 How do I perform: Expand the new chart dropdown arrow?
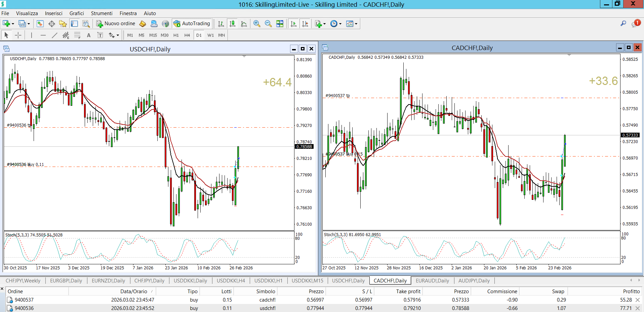coord(13,24)
